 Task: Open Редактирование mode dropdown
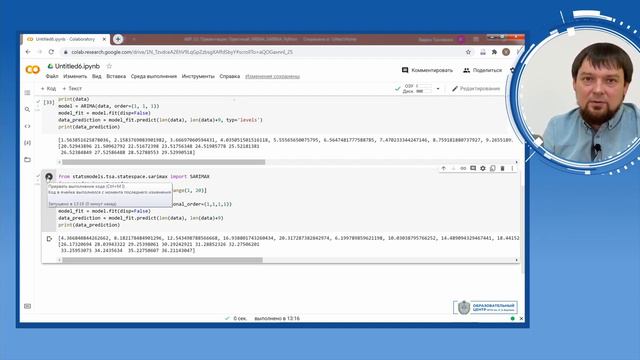coord(476,89)
